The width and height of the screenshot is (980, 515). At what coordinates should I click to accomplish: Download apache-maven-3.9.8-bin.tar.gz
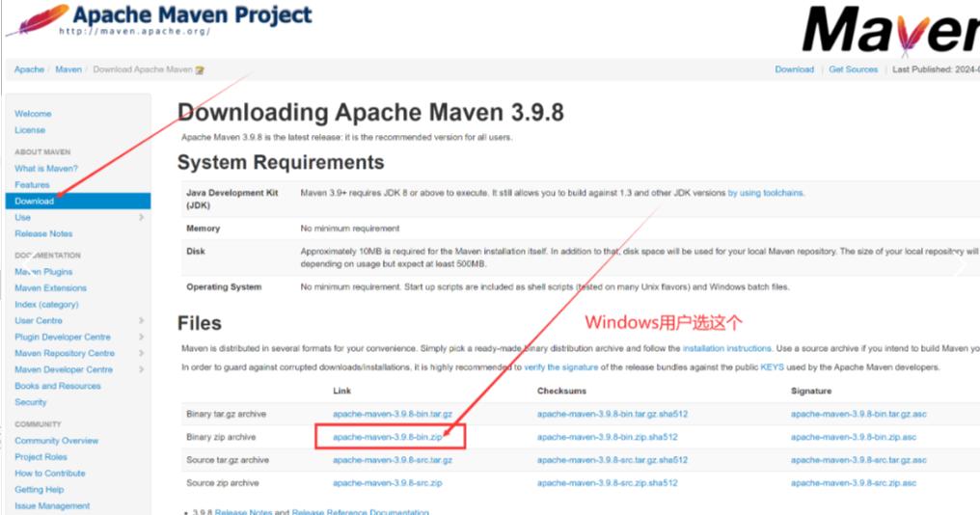(393, 414)
